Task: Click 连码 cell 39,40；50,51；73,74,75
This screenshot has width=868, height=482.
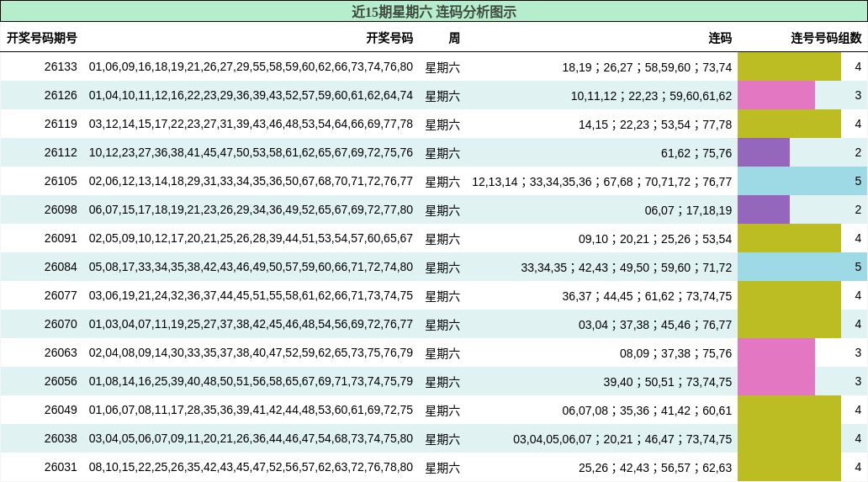Action: (668, 382)
